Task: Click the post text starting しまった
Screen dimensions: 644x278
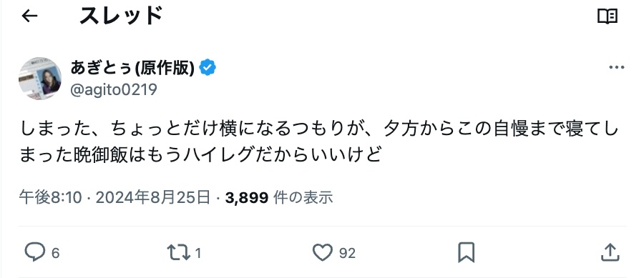Action: click(x=318, y=142)
